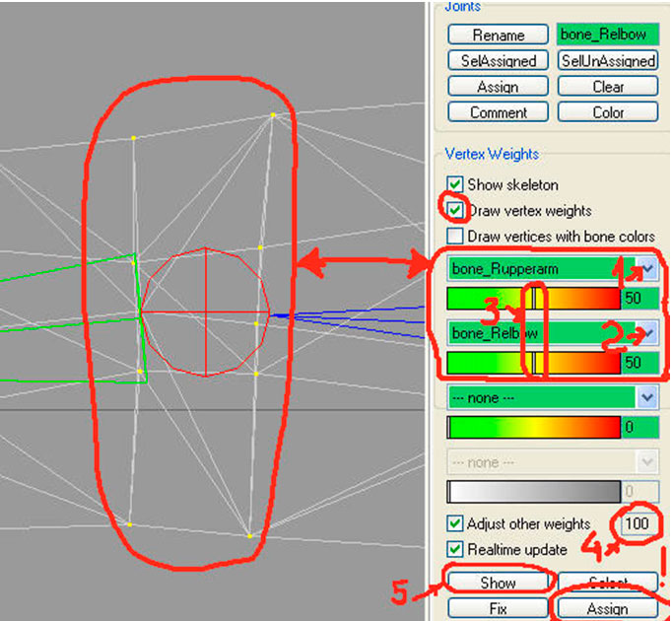672x621 pixels.
Task: Click the Clear button
Action: click(608, 87)
